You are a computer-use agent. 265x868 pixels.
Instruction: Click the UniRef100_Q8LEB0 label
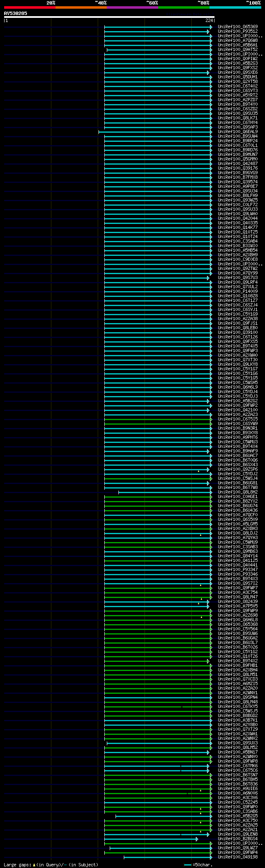point(238,328)
